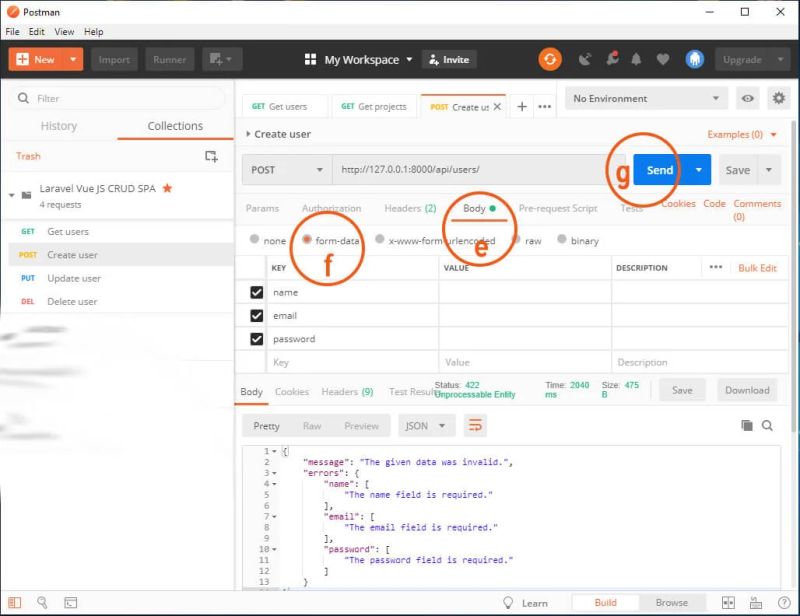Click the request URL input field
800x616 pixels.
[478, 169]
